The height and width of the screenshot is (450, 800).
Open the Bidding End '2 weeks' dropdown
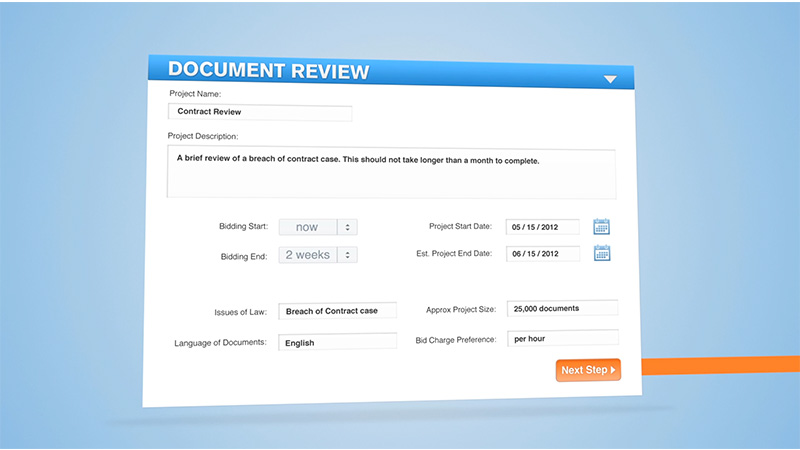pyautogui.click(x=308, y=255)
